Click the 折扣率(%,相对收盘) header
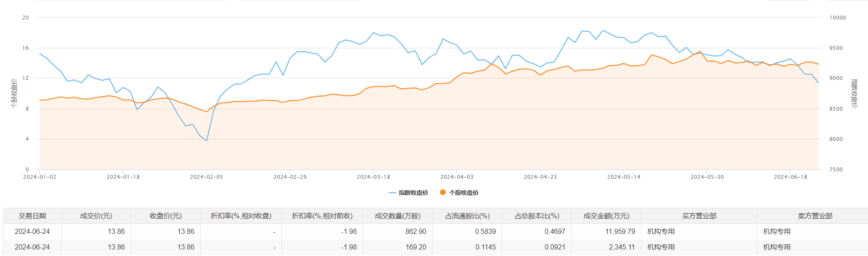 tap(241, 216)
